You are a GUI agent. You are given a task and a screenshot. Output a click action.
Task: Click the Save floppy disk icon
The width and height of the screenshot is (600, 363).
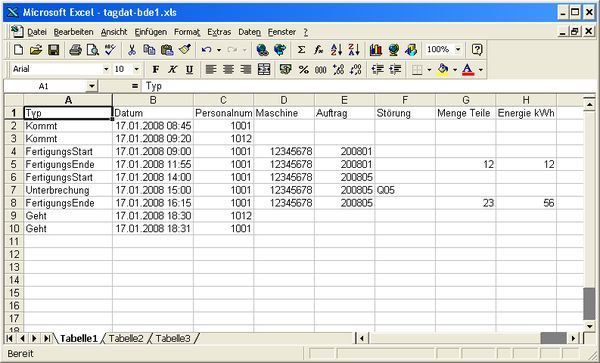click(x=53, y=50)
